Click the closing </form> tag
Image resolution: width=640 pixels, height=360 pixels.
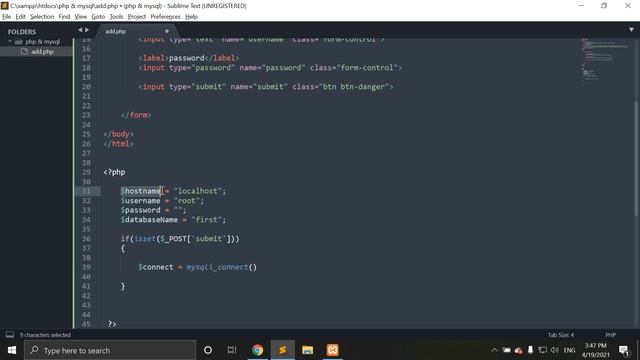point(136,115)
